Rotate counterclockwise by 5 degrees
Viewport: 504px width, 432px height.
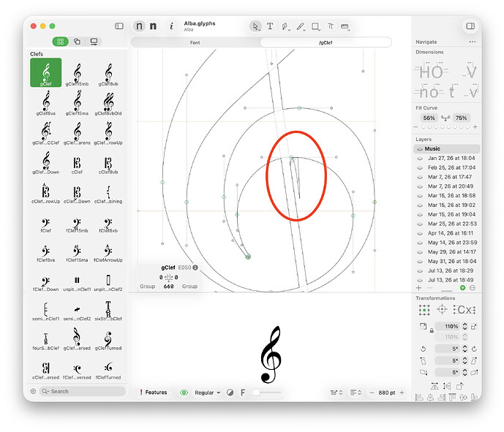(x=424, y=349)
